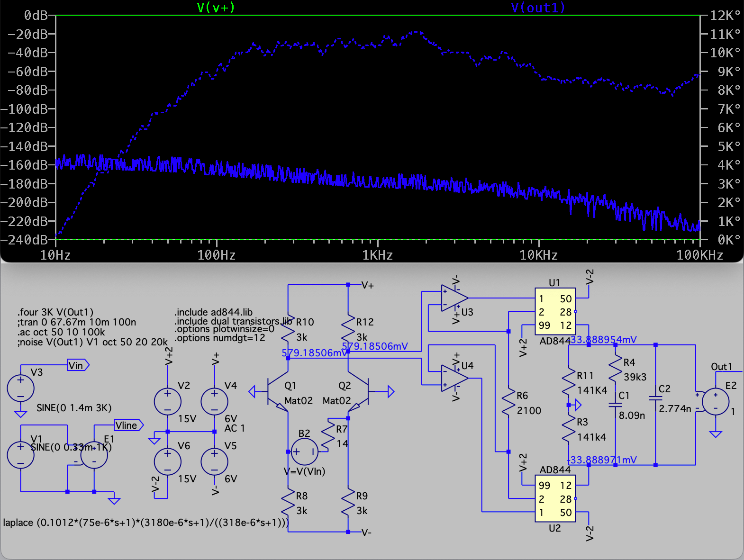Select the ;tran 0 67.67m comment line
Screen dimensions: 744x560
[x=77, y=322]
